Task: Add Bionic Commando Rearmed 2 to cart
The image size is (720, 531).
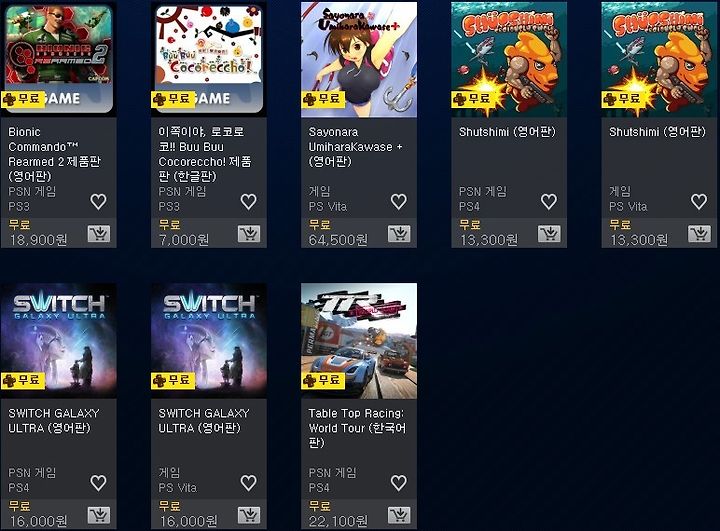Action: pyautogui.click(x=99, y=234)
